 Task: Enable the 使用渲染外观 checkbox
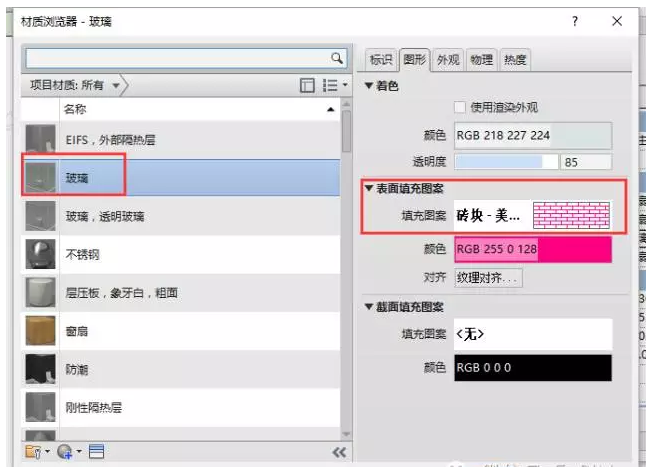[461, 107]
